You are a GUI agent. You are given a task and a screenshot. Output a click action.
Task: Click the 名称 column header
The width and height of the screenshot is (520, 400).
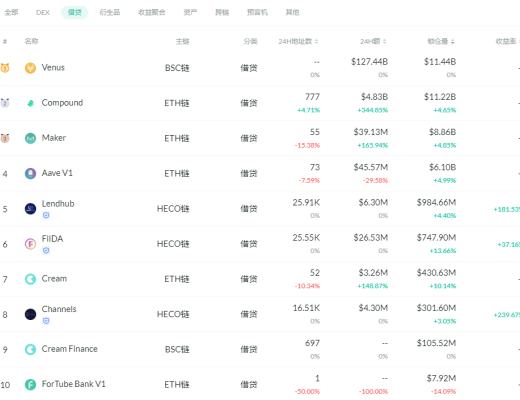(31, 41)
